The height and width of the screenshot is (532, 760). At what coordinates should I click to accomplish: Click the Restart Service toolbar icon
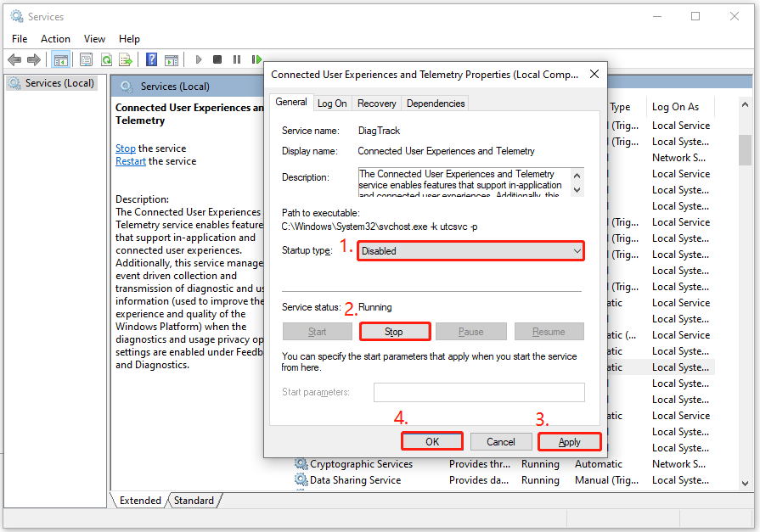click(256, 59)
